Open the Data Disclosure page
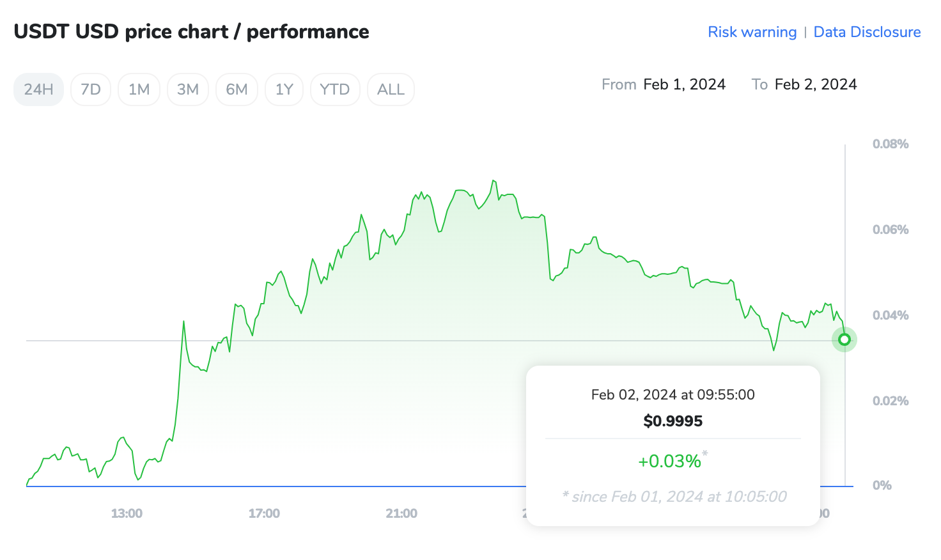Viewport: 941px width, 560px height. 867,32
